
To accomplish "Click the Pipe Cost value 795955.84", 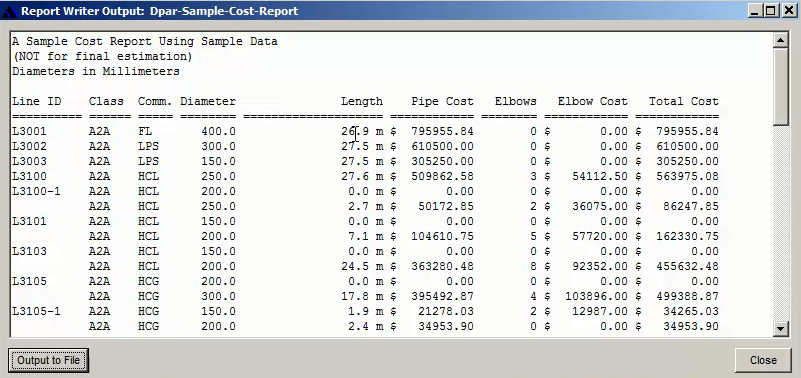I will click(x=442, y=131).
